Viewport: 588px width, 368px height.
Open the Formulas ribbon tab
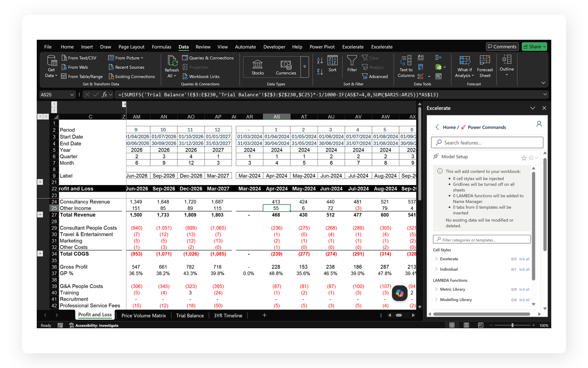coord(161,47)
